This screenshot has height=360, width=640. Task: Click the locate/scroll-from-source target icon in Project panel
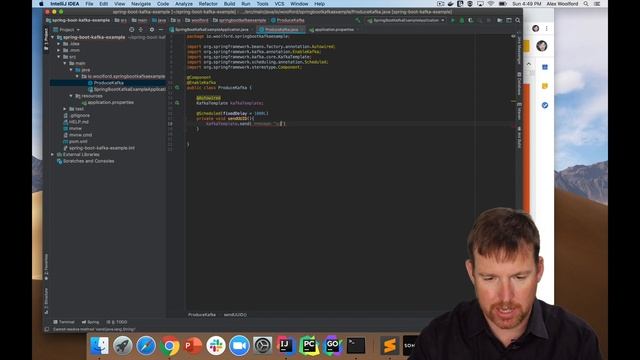131,29
